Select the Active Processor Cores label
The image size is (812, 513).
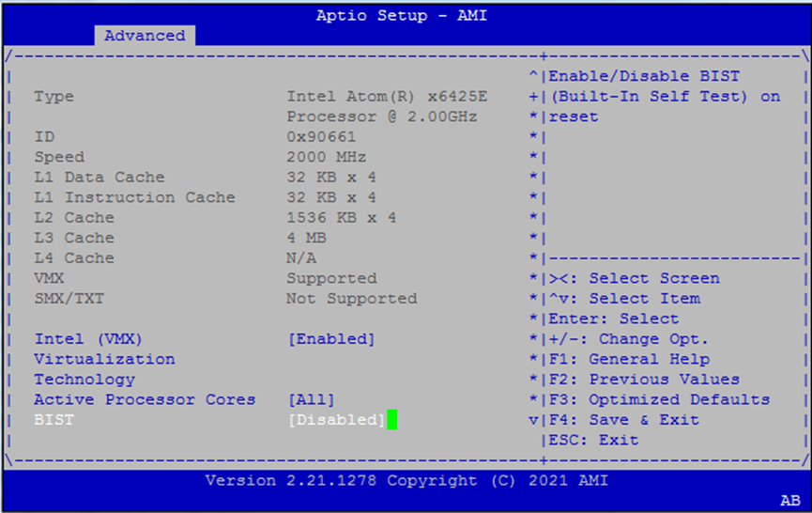[x=145, y=399]
